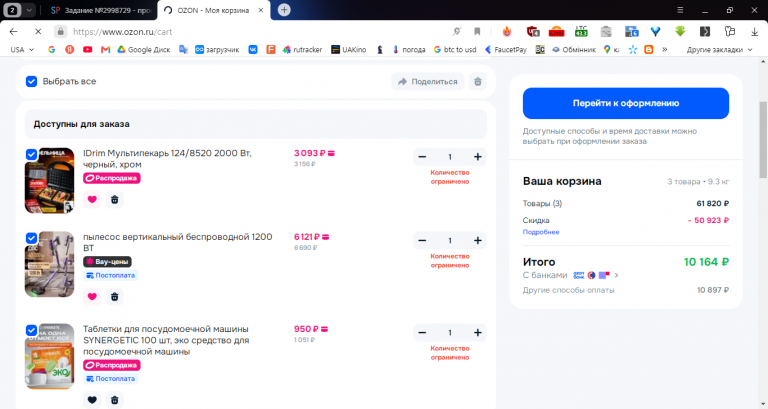Show more bookmarks with double chevron
Viewport: 768px width, 409px height.
point(665,49)
